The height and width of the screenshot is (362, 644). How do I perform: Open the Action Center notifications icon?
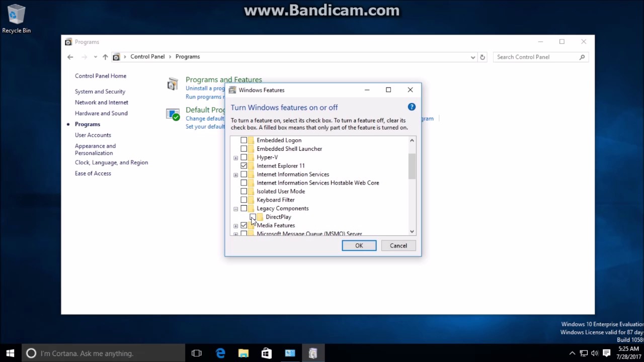pyautogui.click(x=607, y=353)
